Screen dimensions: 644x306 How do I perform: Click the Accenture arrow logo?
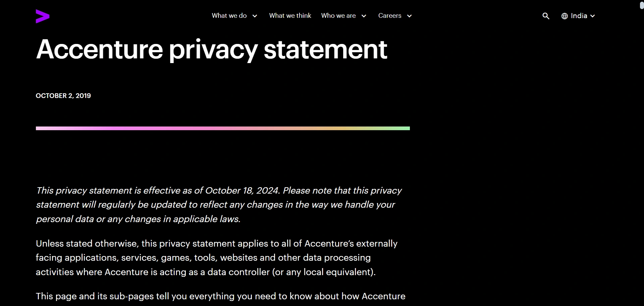click(43, 16)
